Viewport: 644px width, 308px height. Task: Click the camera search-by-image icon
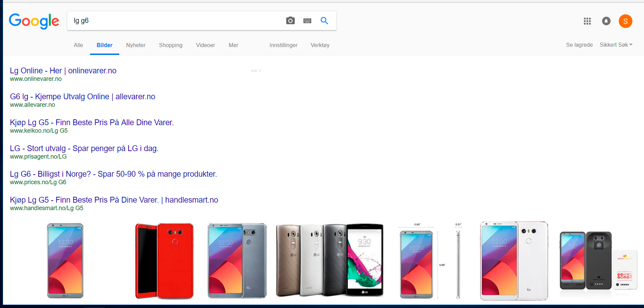tap(290, 21)
